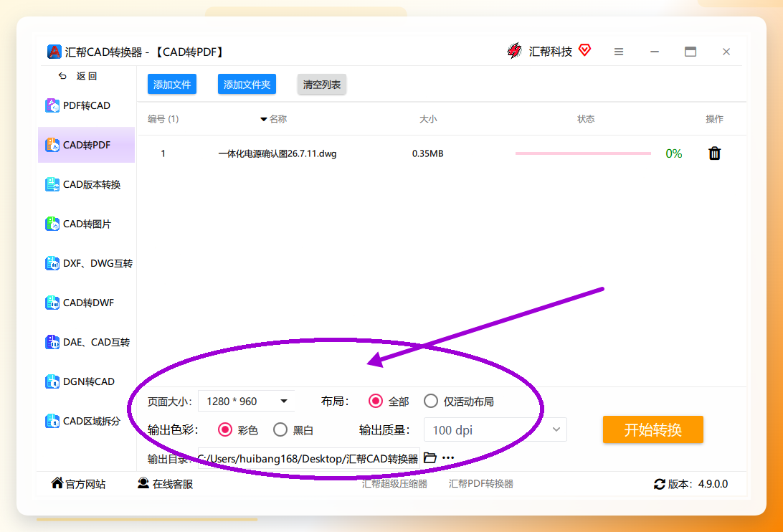Click the CAD版本转换 sidebar icon
783x532 pixels.
[52, 184]
